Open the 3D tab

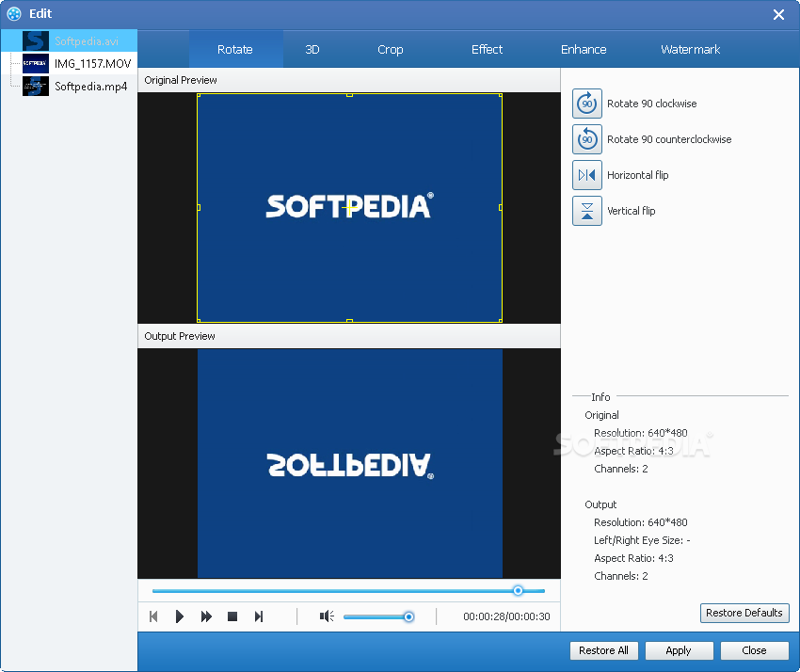point(312,50)
